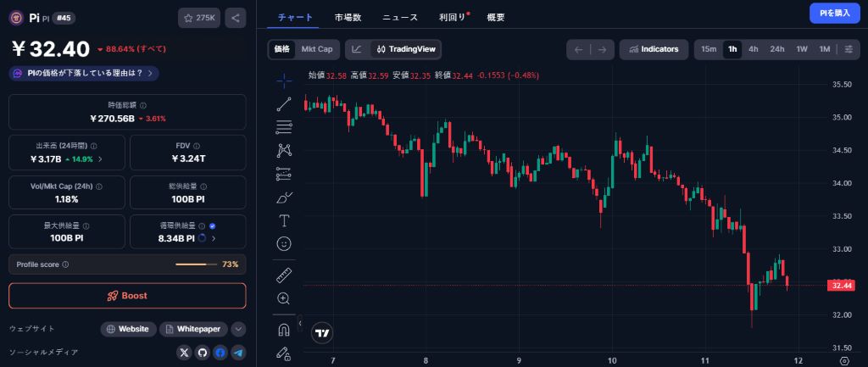Undo chart action with left arrow
868x367 pixels.
578,49
